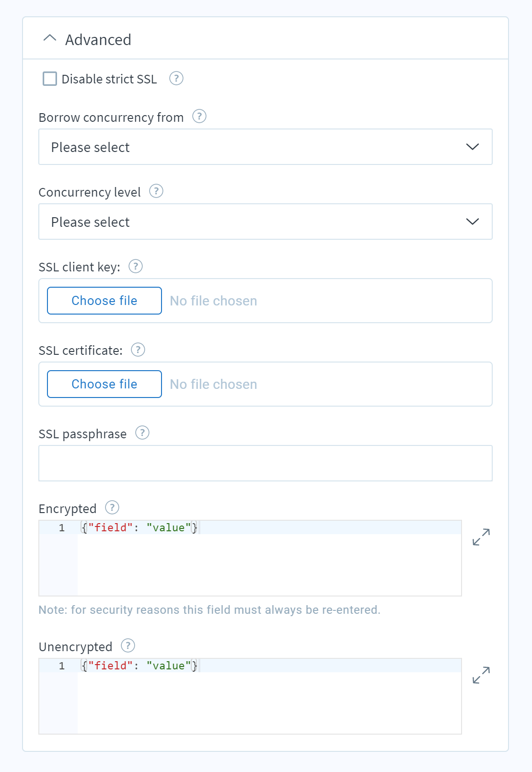Show help for Encrypted field
This screenshot has height=772, width=532.
tap(112, 508)
